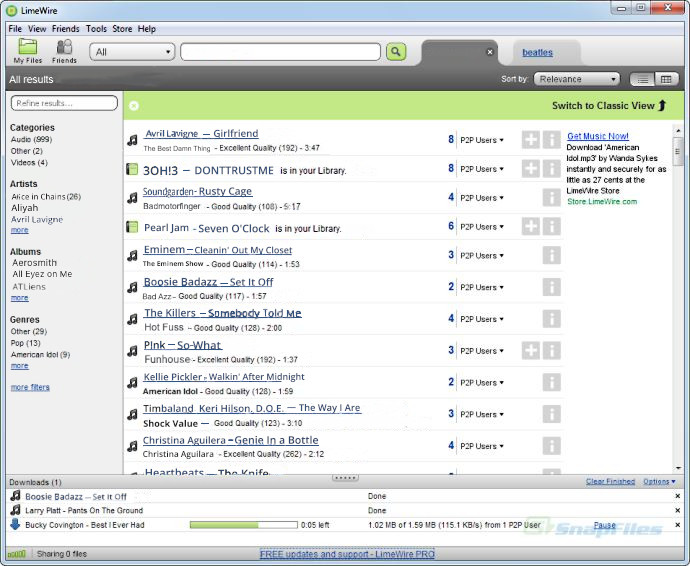The height and width of the screenshot is (566, 690).
Task: Open the View menu
Action: pos(37,29)
